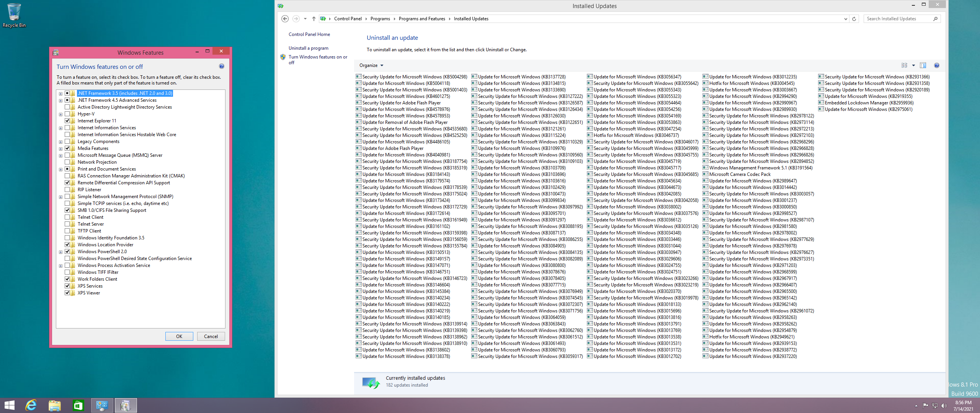This screenshot has width=980, height=413.
Task: Toggle Work Folders Client checkbox
Action: pos(67,279)
